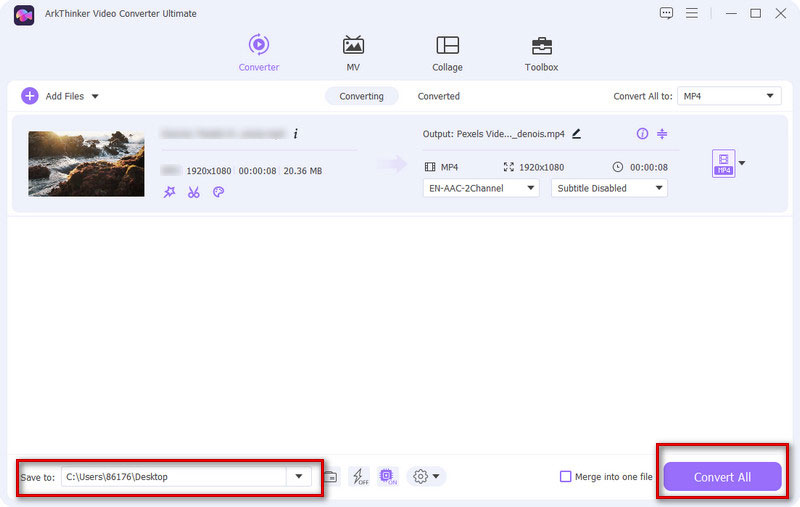The height and width of the screenshot is (507, 800).
Task: Switch to the MV tab
Action: (x=353, y=53)
